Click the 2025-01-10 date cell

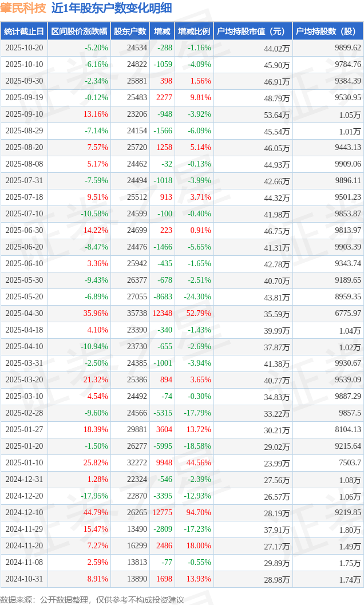[24, 446]
